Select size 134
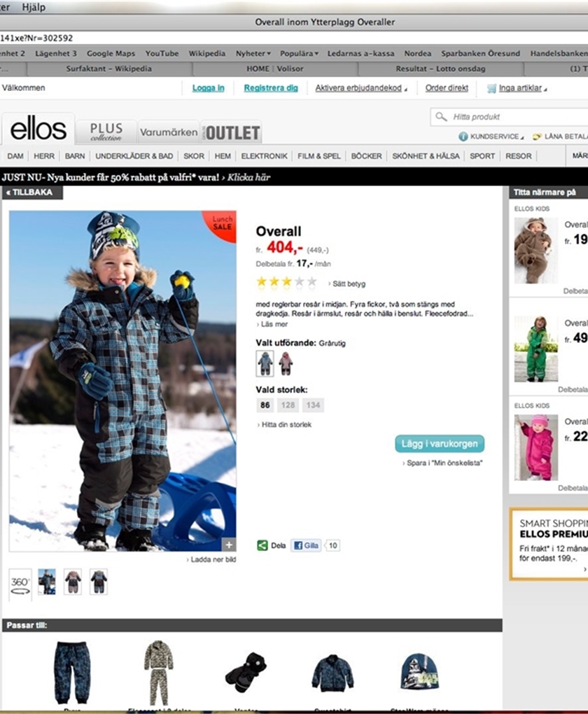 313,405
